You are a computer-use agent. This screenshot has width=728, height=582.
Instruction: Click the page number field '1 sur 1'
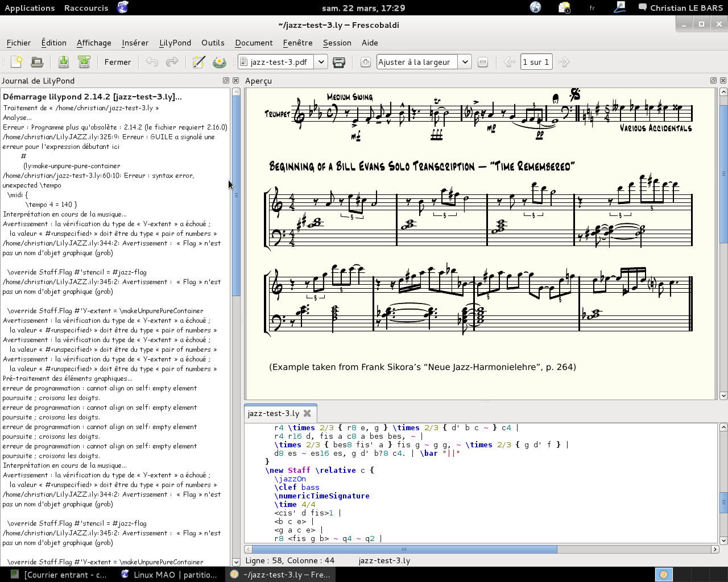536,62
